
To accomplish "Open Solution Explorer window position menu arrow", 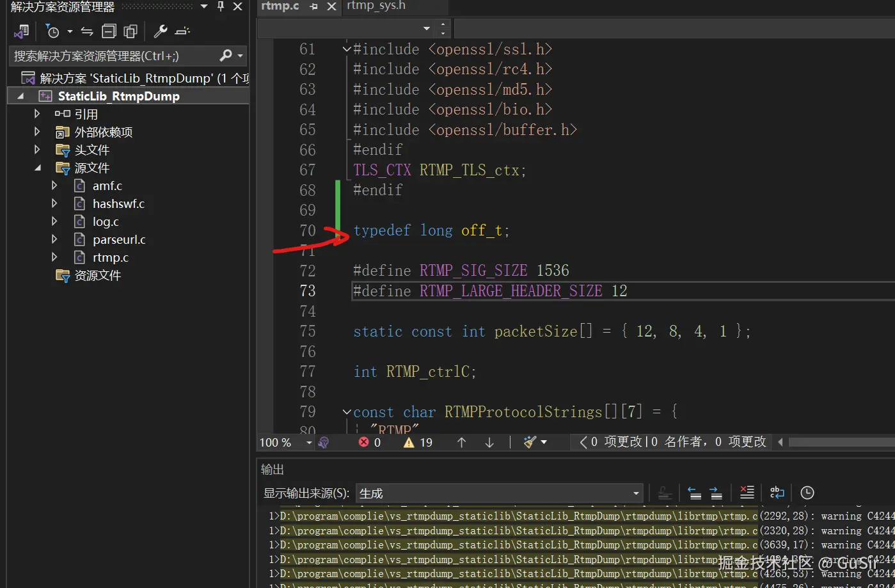I will 204,7.
